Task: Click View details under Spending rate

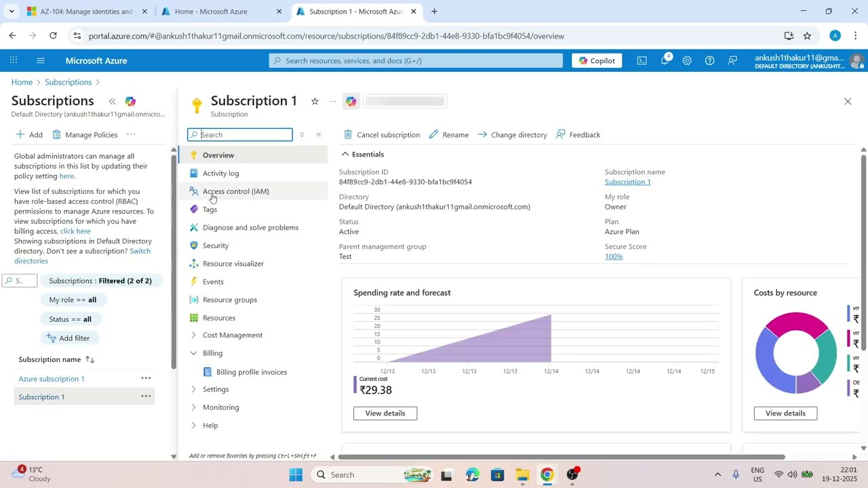Action: 385,413
